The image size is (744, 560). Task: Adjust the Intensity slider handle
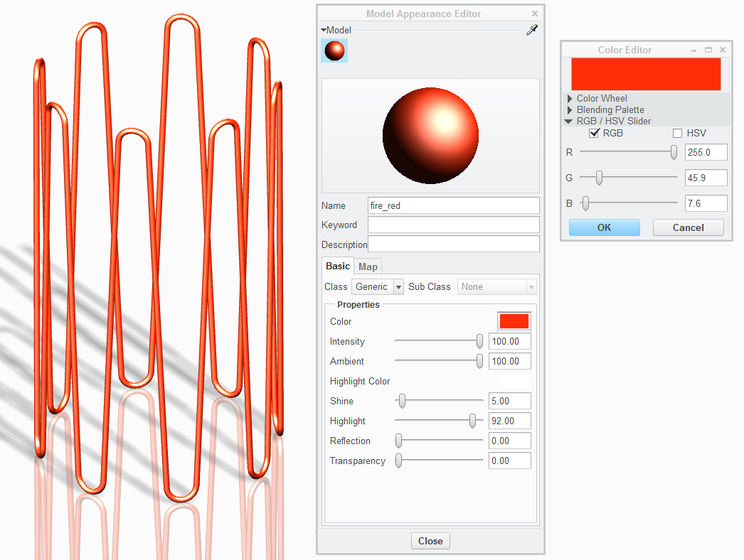[479, 341]
